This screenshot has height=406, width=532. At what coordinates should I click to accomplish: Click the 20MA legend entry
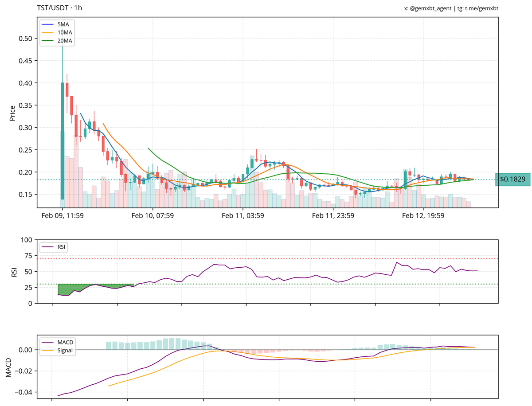[58, 40]
